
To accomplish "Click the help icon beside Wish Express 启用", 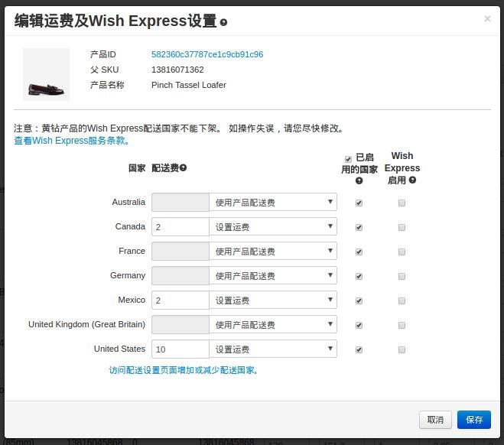I will click(412, 180).
